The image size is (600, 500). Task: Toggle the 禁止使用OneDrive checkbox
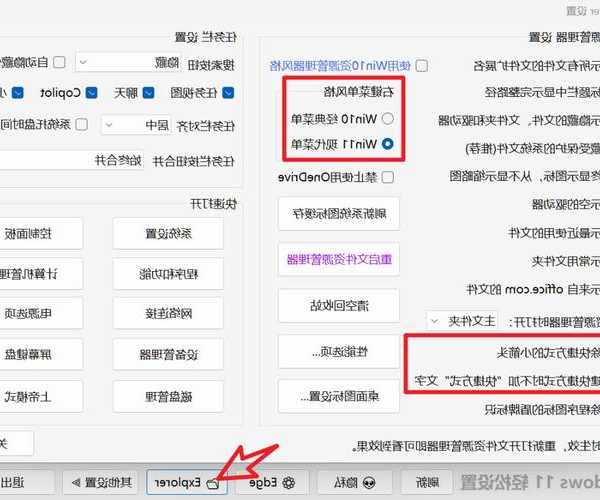tap(388, 177)
